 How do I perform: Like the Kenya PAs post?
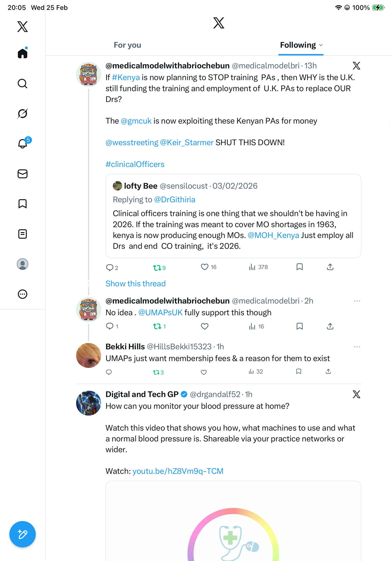point(204,267)
